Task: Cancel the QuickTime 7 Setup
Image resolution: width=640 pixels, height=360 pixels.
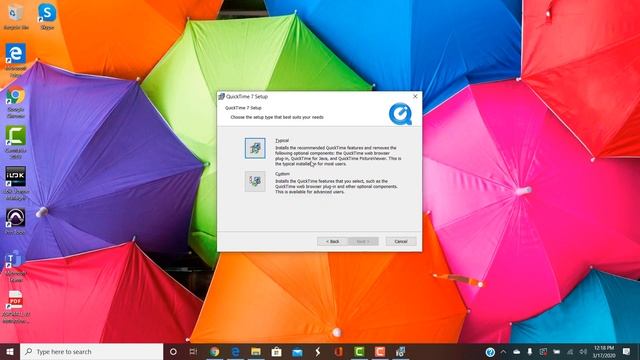Action: tap(401, 241)
